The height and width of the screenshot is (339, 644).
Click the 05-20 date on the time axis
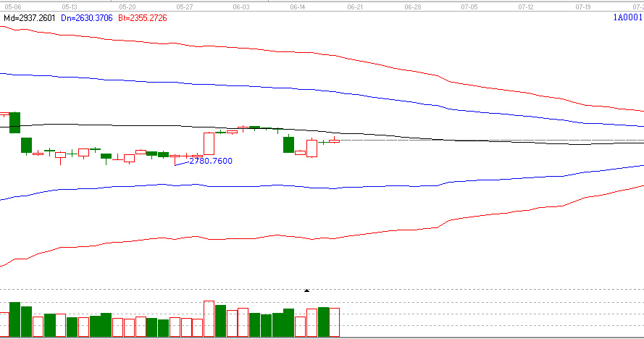pyautogui.click(x=127, y=5)
